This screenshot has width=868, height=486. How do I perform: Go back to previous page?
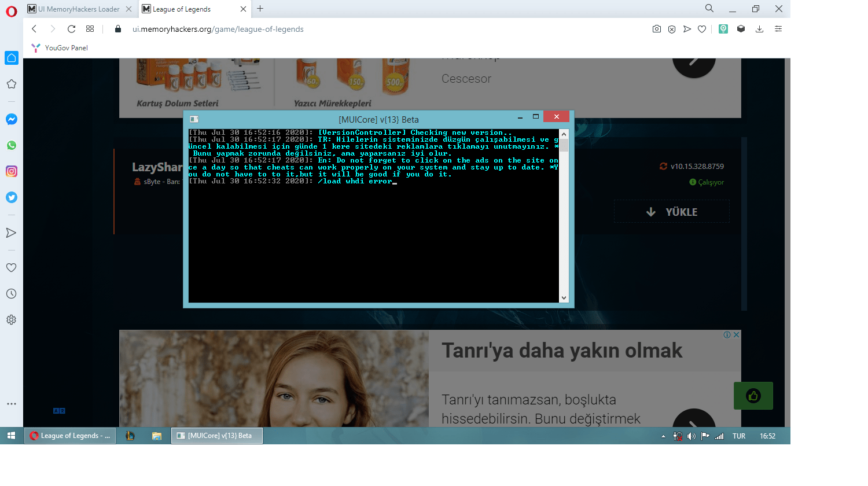pyautogui.click(x=34, y=29)
